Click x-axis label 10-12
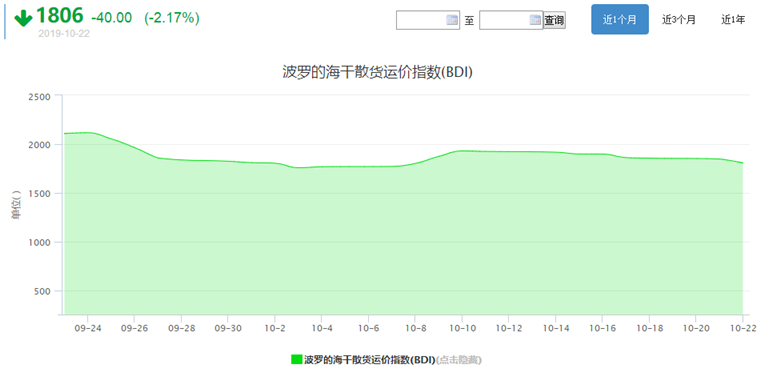The height and width of the screenshot is (368, 760). 508,328
